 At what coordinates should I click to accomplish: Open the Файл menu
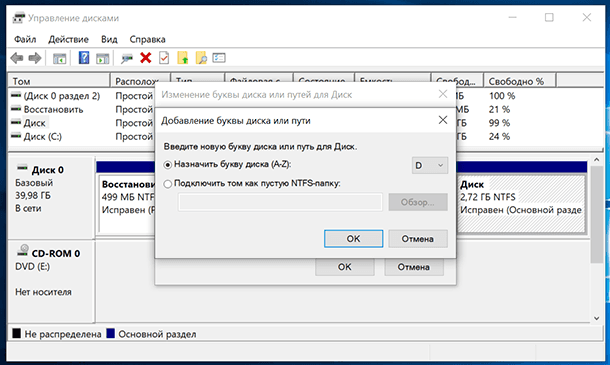click(x=25, y=39)
